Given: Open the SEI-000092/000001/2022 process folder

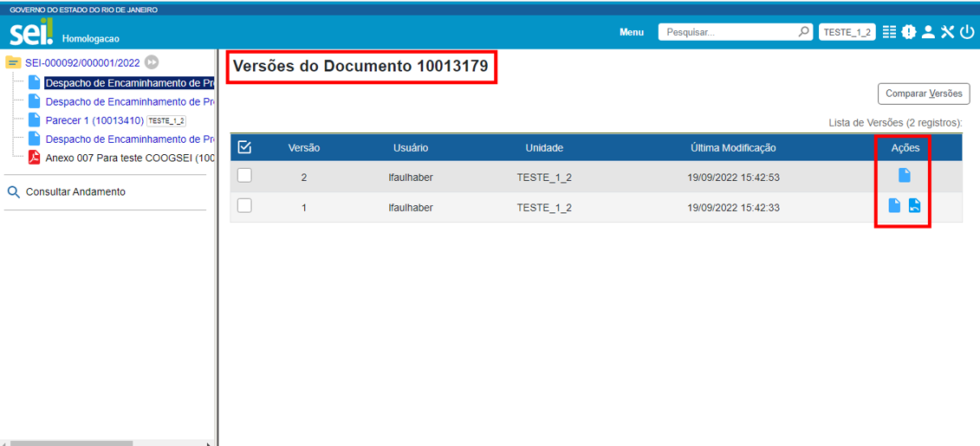Looking at the screenshot, I should [x=82, y=62].
